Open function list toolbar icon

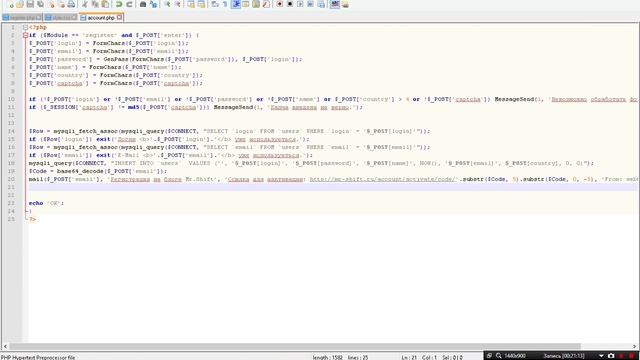(x=266, y=4)
